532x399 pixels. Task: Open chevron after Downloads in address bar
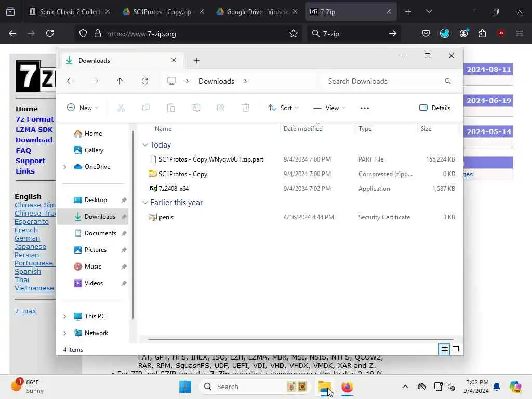click(x=245, y=81)
